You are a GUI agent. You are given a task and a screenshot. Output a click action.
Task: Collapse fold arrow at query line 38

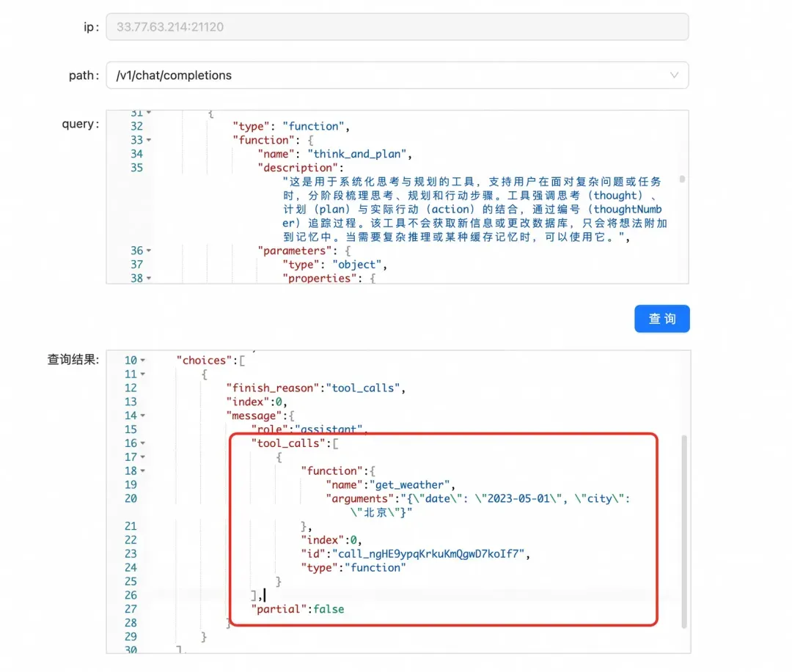pyautogui.click(x=149, y=278)
